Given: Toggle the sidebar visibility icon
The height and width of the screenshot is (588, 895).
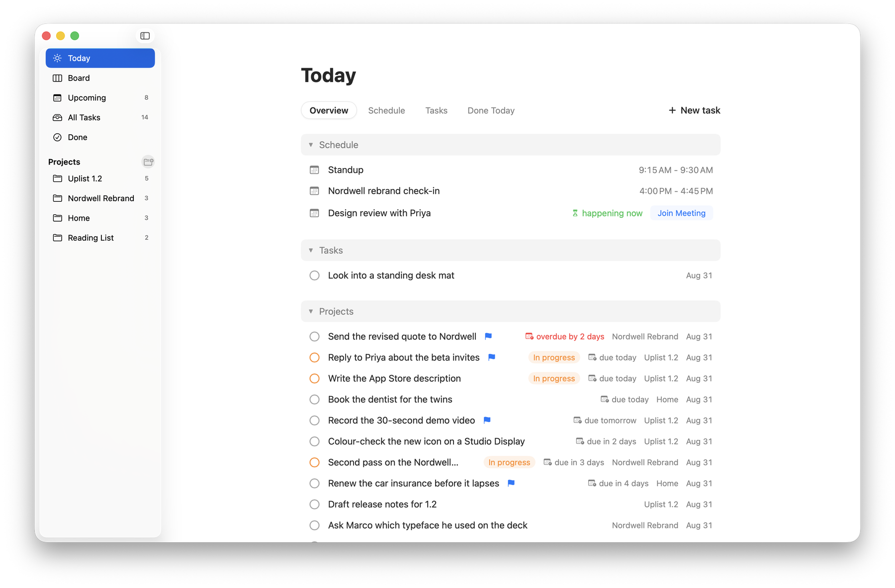Looking at the screenshot, I should click(145, 36).
